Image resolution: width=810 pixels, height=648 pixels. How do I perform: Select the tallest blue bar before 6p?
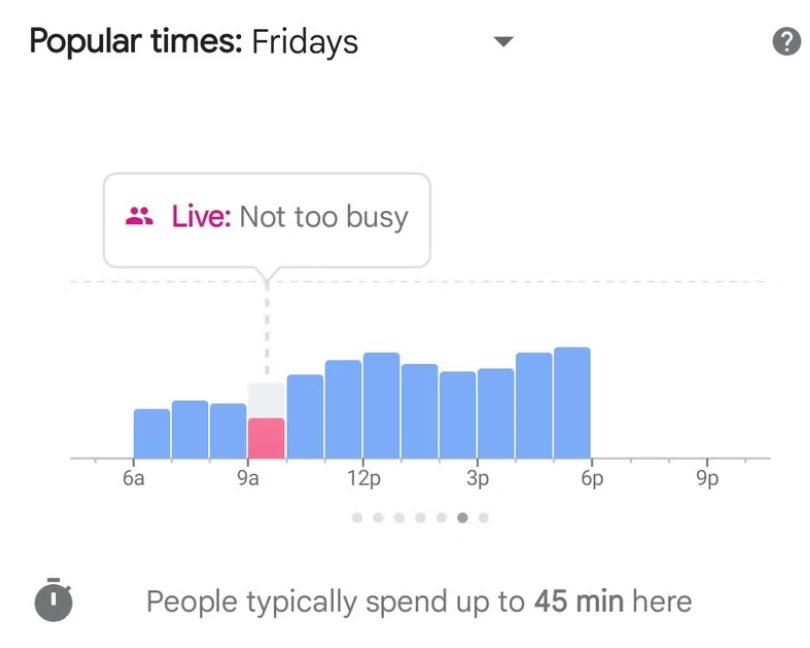[572, 403]
